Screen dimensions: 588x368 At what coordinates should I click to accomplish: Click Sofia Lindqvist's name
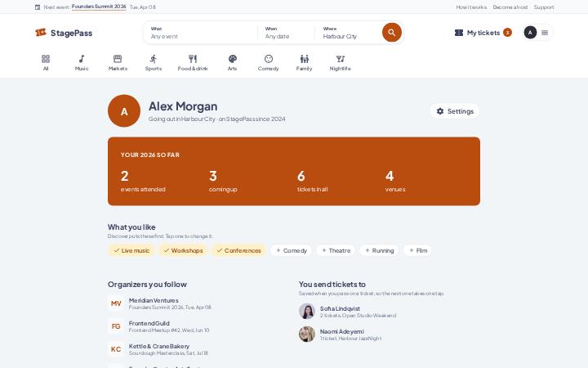pos(340,308)
